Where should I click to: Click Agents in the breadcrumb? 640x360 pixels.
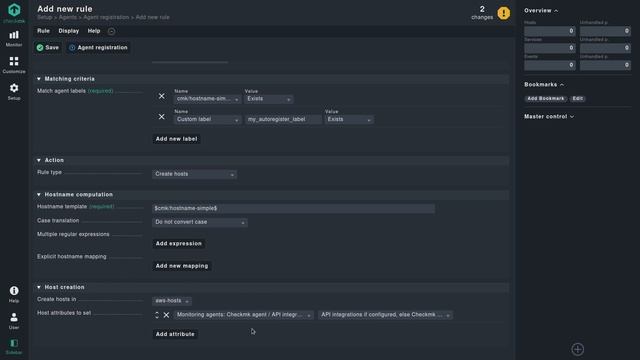(x=67, y=18)
